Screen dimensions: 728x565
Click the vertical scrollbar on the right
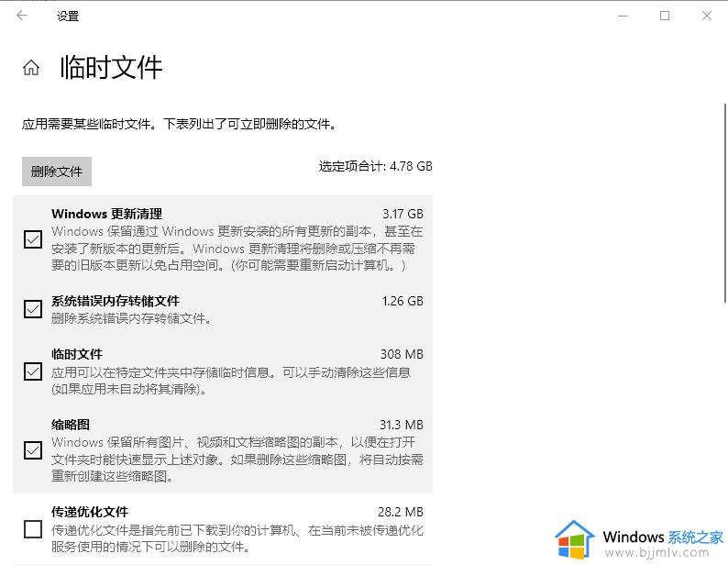point(724,203)
